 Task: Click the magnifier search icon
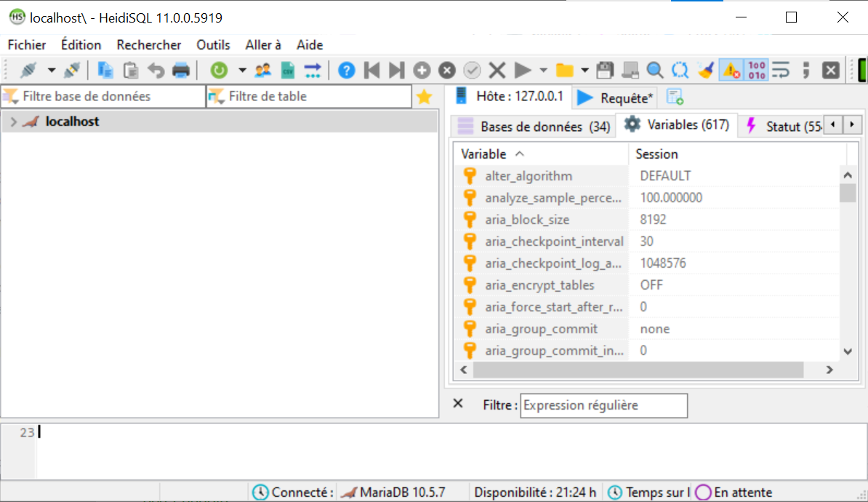point(655,71)
